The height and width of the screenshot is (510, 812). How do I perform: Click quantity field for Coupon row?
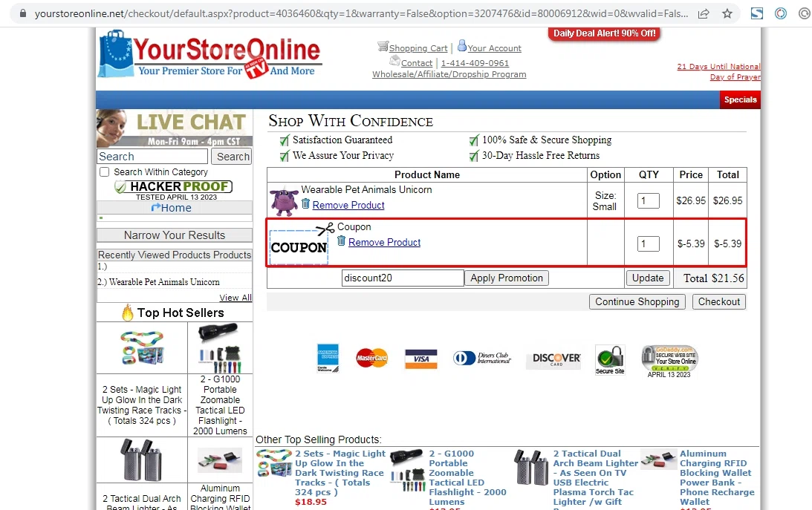coord(649,243)
